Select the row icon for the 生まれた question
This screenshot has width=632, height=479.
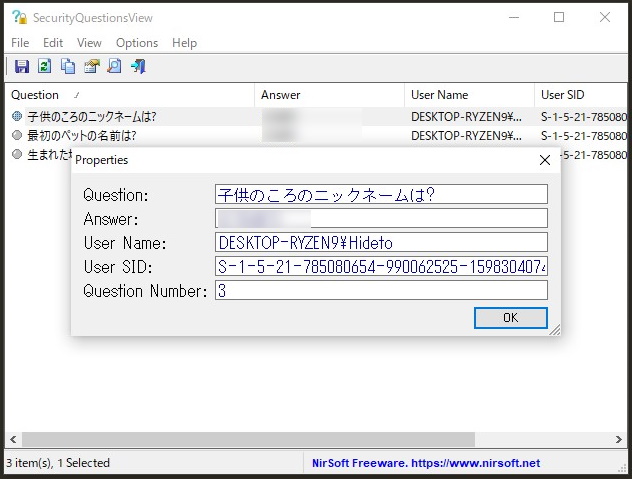tap(17, 154)
